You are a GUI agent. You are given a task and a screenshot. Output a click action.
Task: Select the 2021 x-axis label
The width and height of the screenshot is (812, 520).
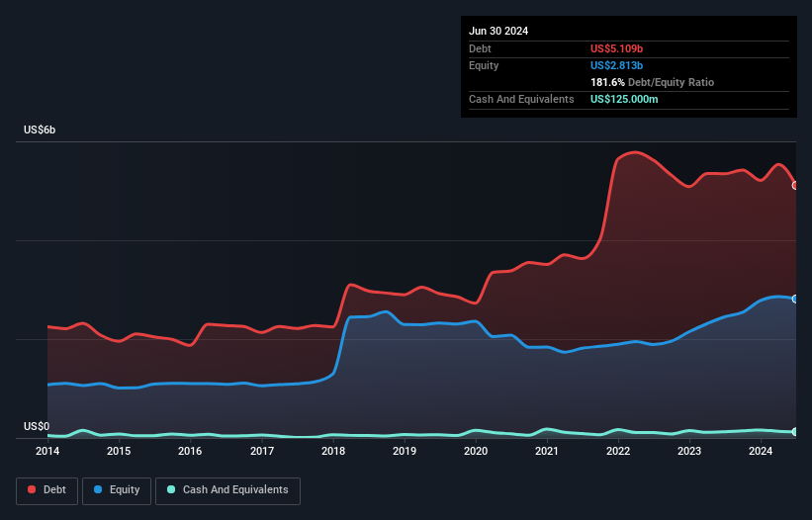coord(547,451)
